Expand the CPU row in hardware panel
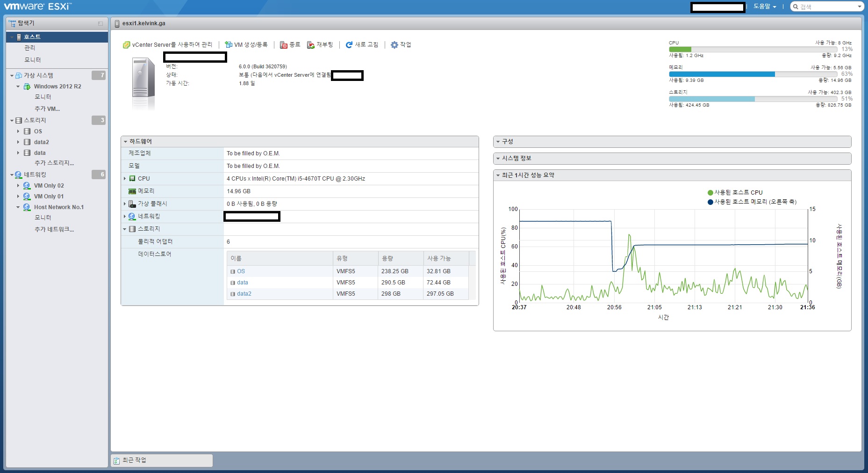Screen dimensions: 868x473 tap(125, 179)
